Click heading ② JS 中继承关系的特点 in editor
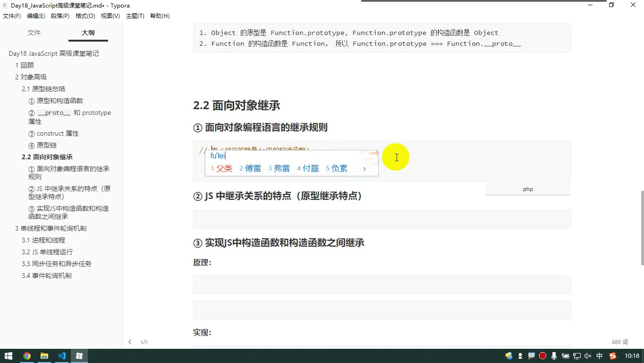This screenshot has width=644, height=363. [x=278, y=196]
